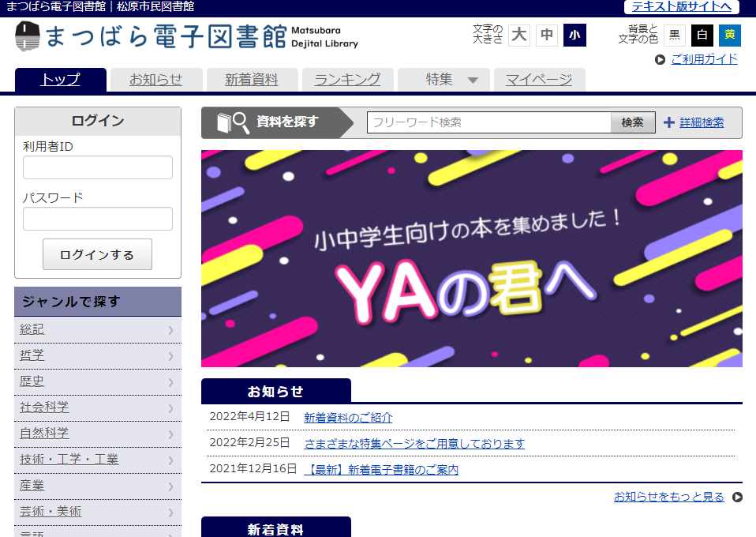Click the book magnifier search icon
The width and height of the screenshot is (756, 537).
point(233,122)
